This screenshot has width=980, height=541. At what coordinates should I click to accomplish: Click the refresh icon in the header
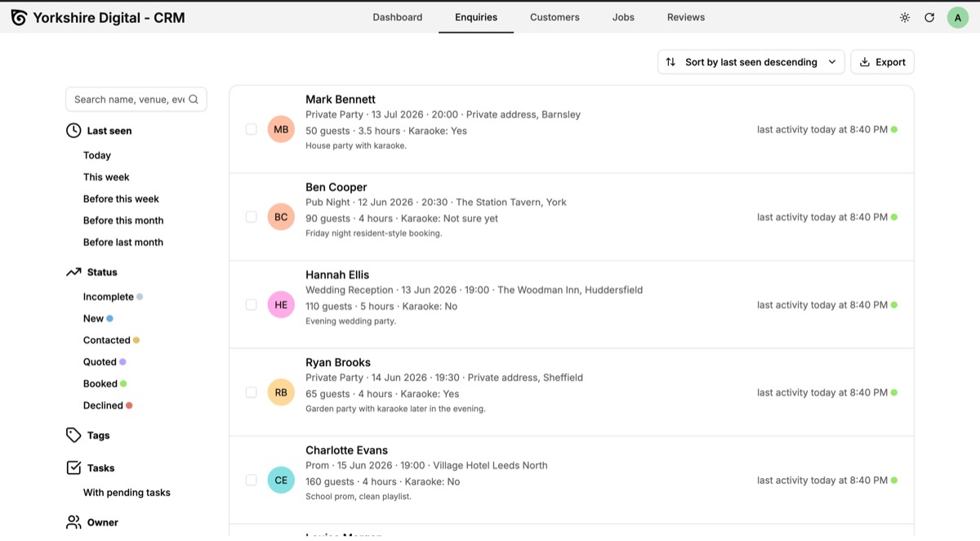click(x=929, y=17)
